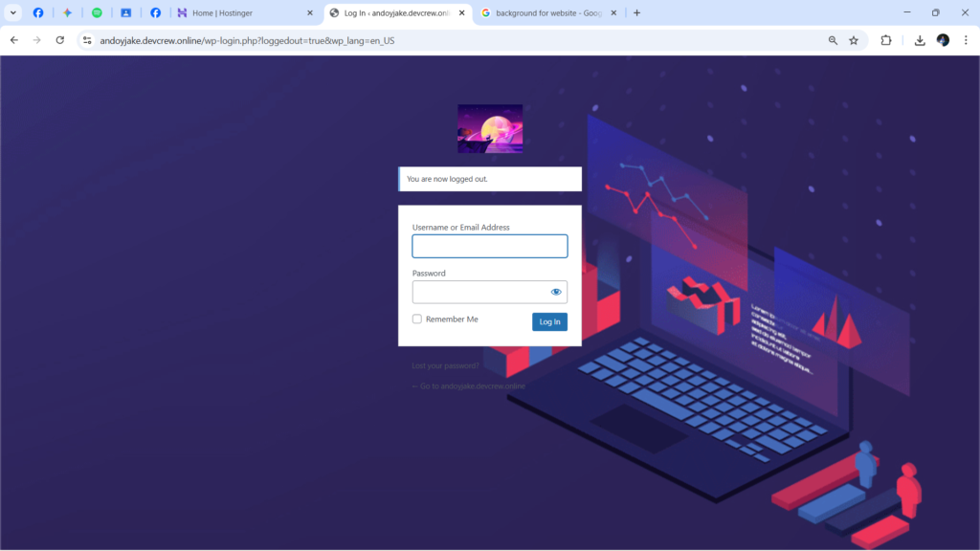Screen dimensions: 980x551
Task: Open the first pinned Facebook tab
Action: pos(38,12)
